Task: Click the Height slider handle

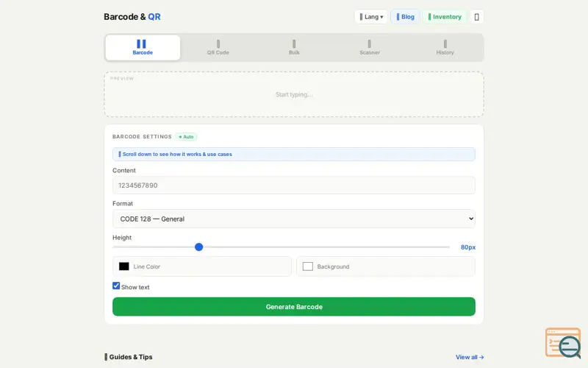Action: (198, 247)
